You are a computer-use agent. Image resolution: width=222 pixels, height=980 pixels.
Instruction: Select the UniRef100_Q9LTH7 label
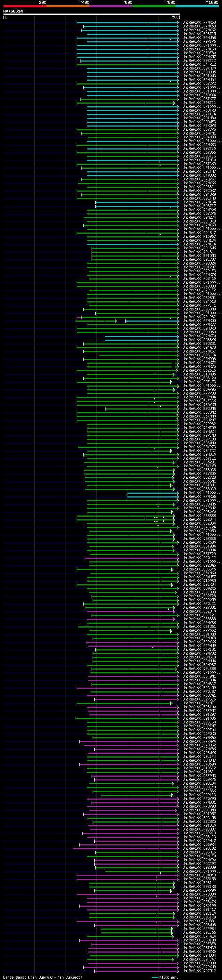199,172
